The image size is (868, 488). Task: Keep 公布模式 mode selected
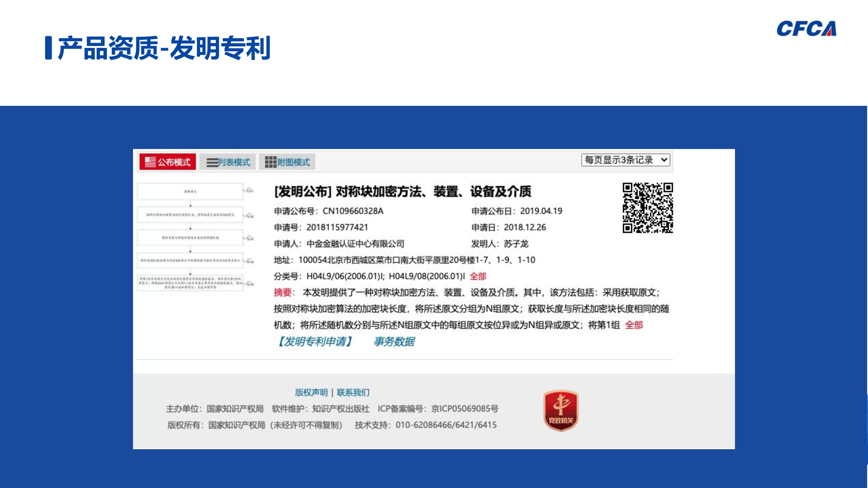(x=168, y=162)
